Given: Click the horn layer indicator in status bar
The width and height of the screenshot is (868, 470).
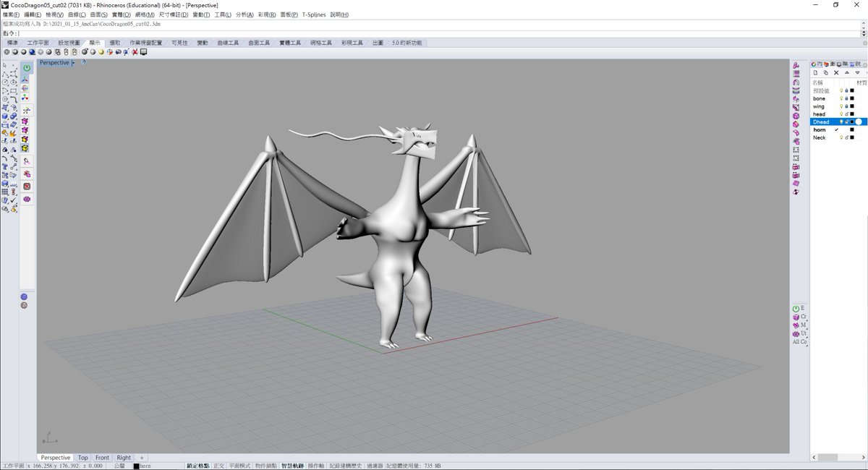Looking at the screenshot, I should (142, 466).
